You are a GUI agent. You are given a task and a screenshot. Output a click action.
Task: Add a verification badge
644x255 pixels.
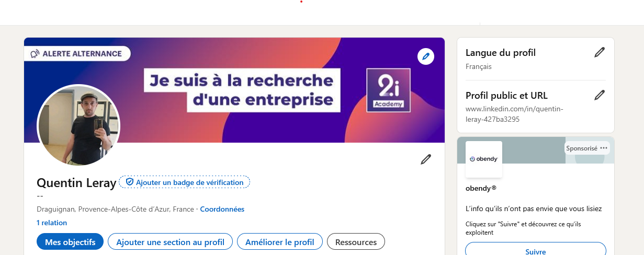click(x=185, y=182)
